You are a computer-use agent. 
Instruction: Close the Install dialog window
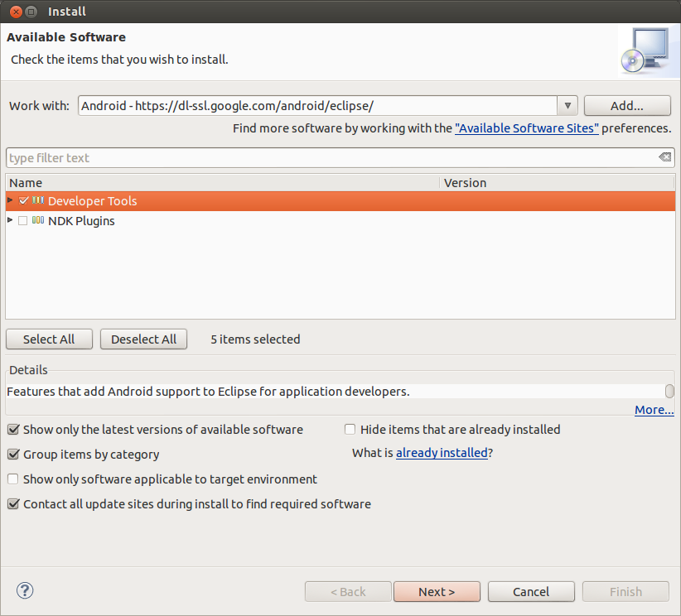pos(14,12)
